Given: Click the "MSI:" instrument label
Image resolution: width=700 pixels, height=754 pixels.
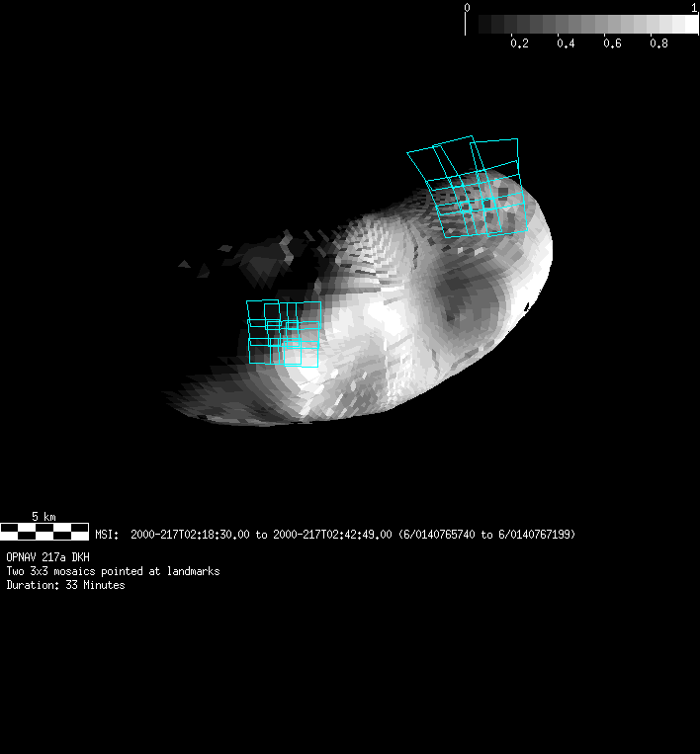Looking at the screenshot, I should point(107,535).
